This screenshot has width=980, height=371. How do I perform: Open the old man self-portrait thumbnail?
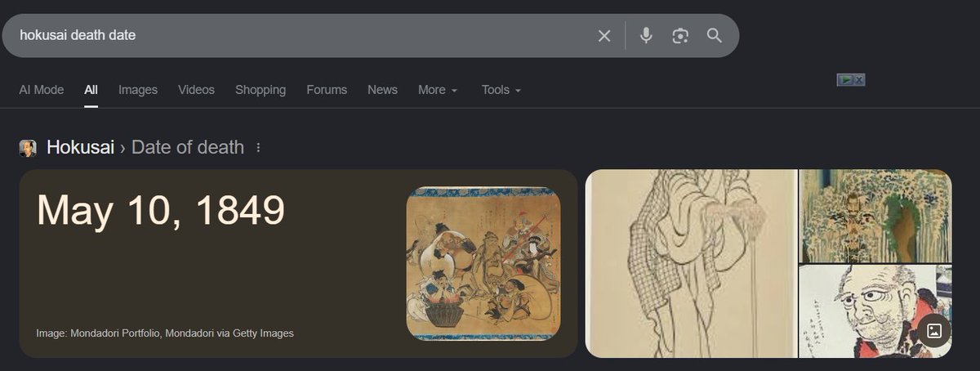point(875,311)
